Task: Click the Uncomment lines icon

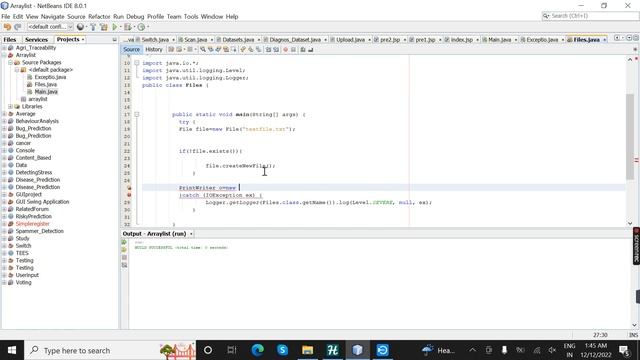Action: [x=311, y=49]
